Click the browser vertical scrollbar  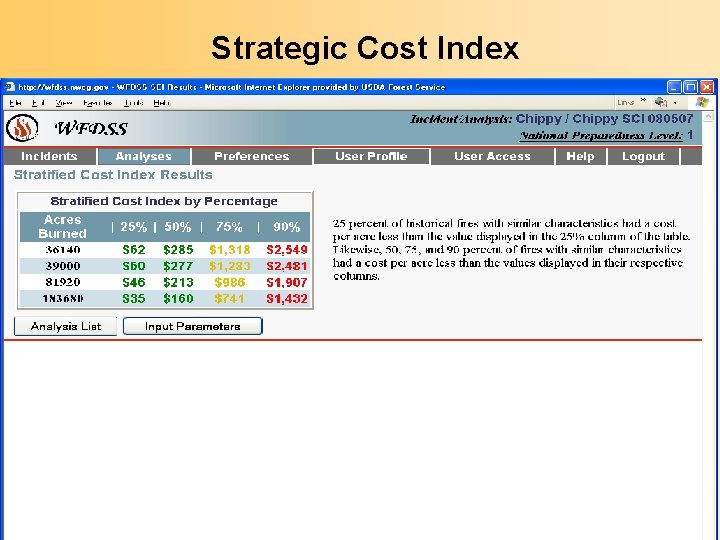[710, 325]
